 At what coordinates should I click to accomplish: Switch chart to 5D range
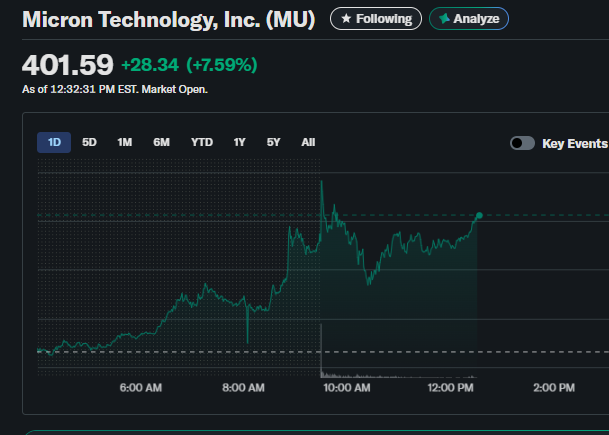pos(89,142)
